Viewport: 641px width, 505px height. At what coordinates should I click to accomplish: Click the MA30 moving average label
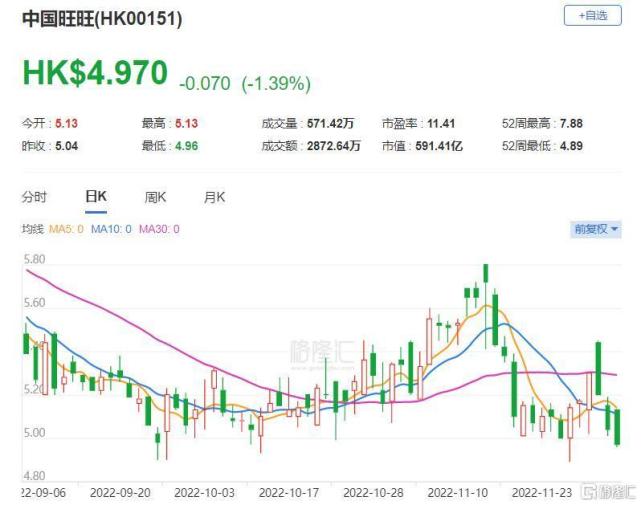click(159, 229)
